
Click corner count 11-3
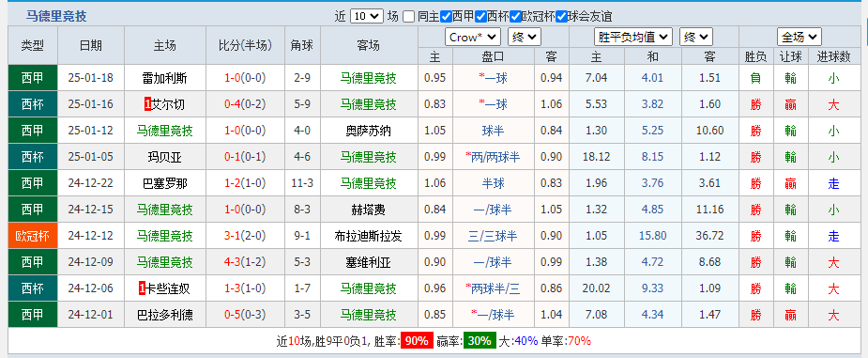tap(302, 183)
